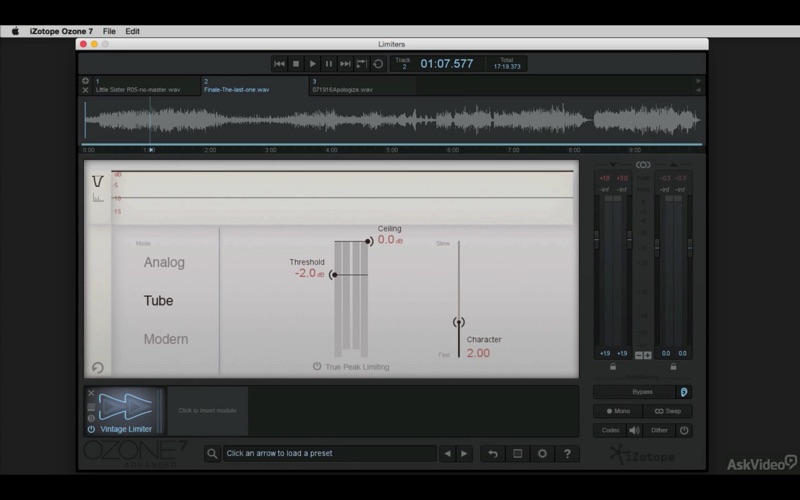This screenshot has width=800, height=500.
Task: Click the preset name field
Action: coord(330,454)
